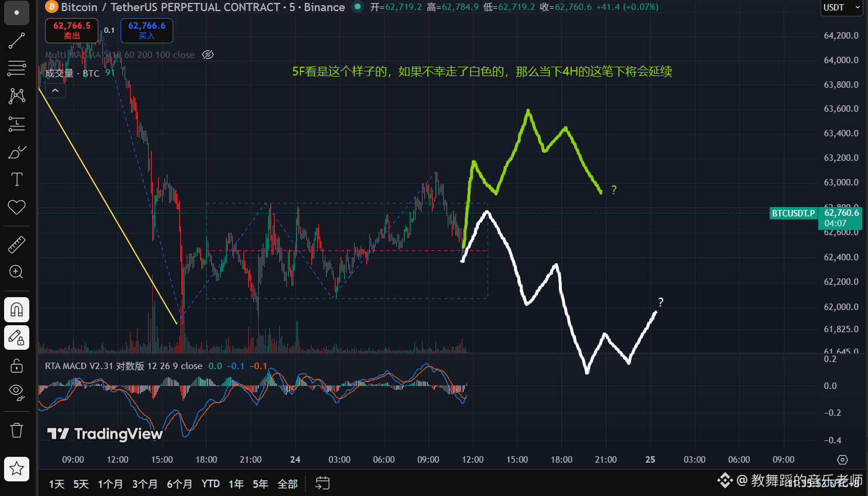Select the XABCD pattern tool
The height and width of the screenshot is (496, 868).
point(16,96)
